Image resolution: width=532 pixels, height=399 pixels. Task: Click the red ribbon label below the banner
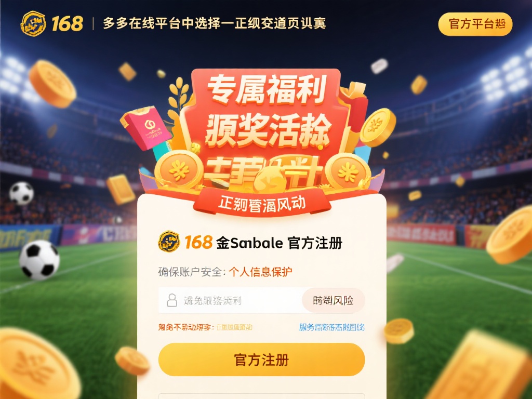pyautogui.click(x=262, y=203)
